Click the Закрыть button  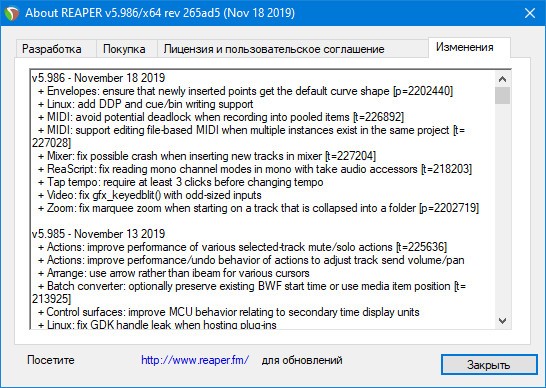[489, 365]
